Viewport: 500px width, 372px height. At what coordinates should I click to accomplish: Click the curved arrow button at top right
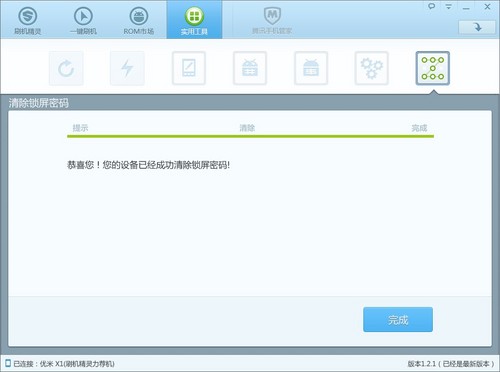pyautogui.click(x=477, y=27)
